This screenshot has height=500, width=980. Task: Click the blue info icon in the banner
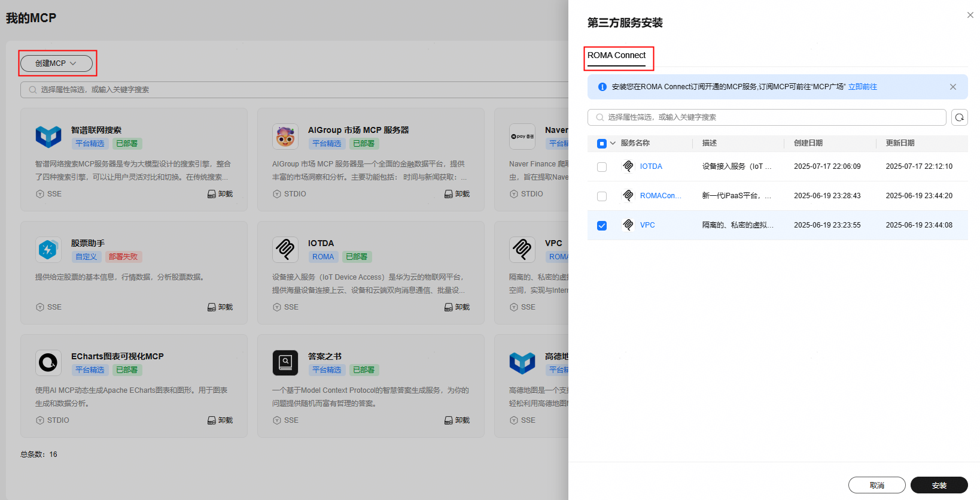(602, 87)
